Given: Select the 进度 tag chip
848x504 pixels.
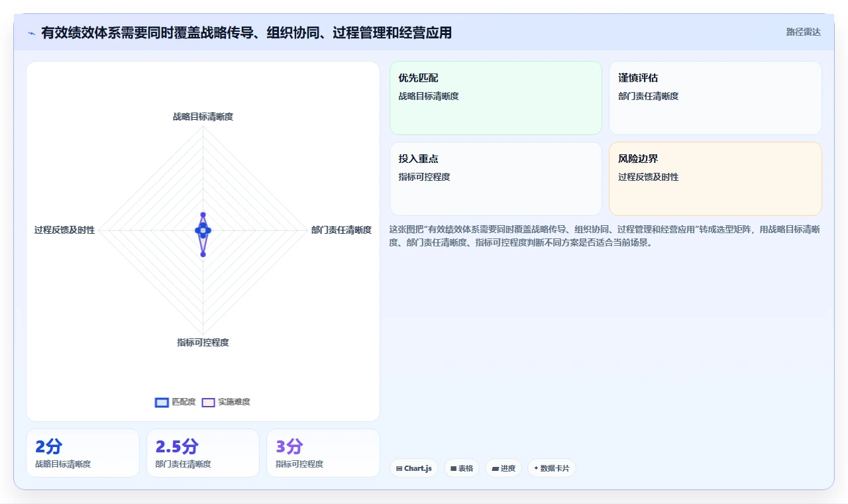Looking at the screenshot, I should [x=503, y=468].
